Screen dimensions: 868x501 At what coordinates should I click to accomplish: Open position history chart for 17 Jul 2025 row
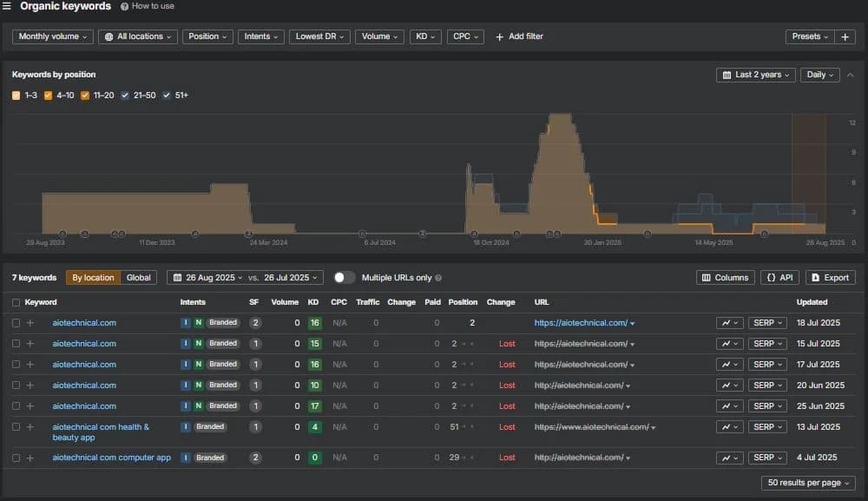[x=730, y=365]
